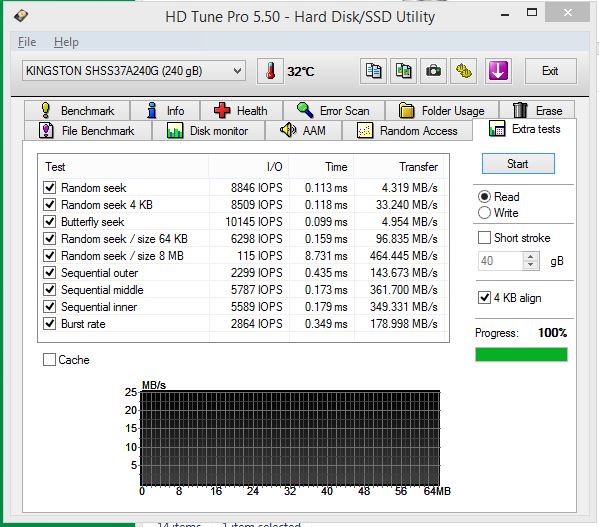Image resolution: width=599 pixels, height=527 pixels.
Task: Start the extra tests
Action: pyautogui.click(x=518, y=164)
